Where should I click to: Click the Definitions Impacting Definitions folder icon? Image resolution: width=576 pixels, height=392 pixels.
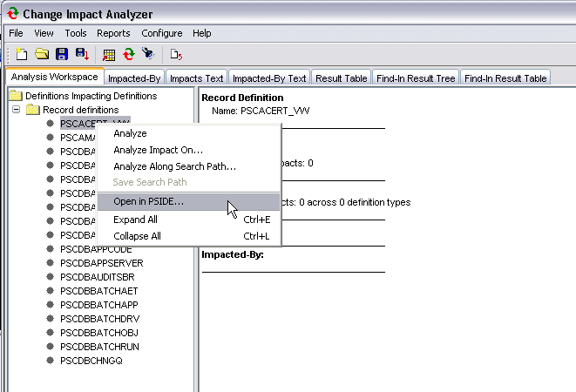coord(16,96)
